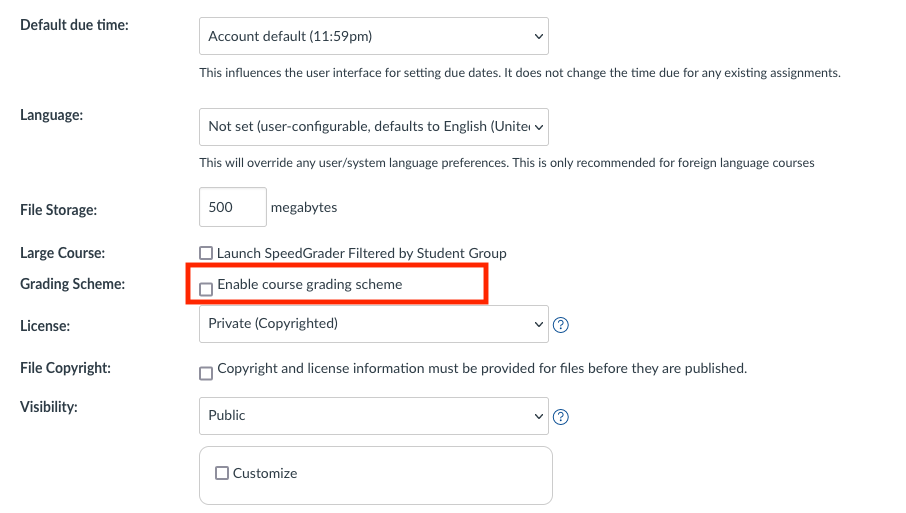Click the "License:" field label
The image size is (906, 513).
click(x=45, y=326)
